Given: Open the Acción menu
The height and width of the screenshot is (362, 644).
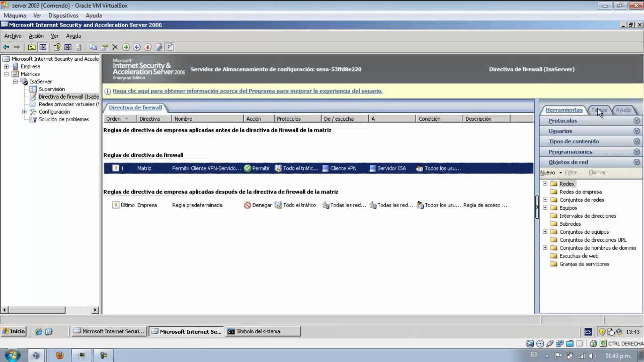Looking at the screenshot, I should click(36, 36).
